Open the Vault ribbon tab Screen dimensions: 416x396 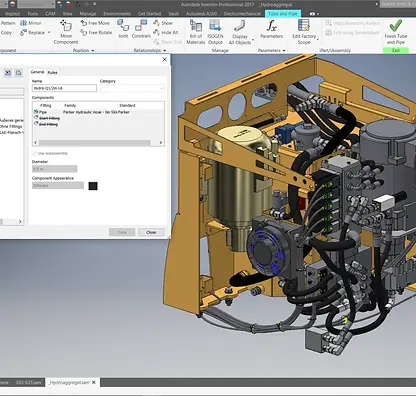173,14
